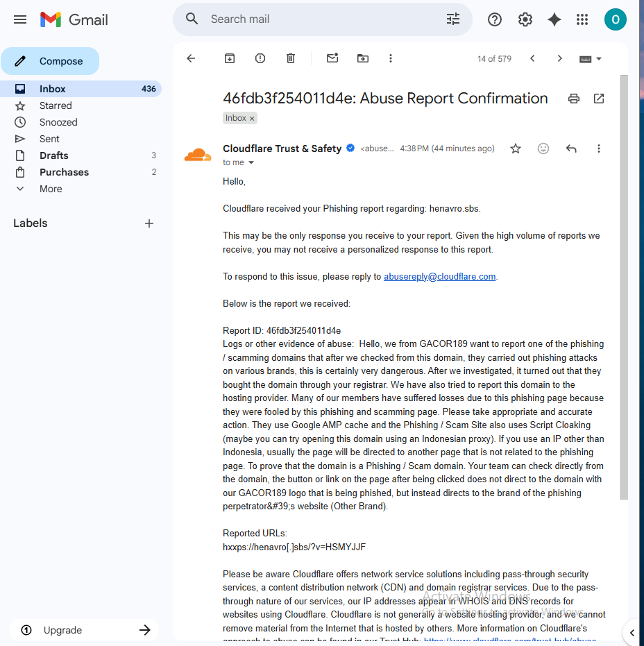Click the Move to folder icon
This screenshot has width=644, height=646.
point(362,58)
